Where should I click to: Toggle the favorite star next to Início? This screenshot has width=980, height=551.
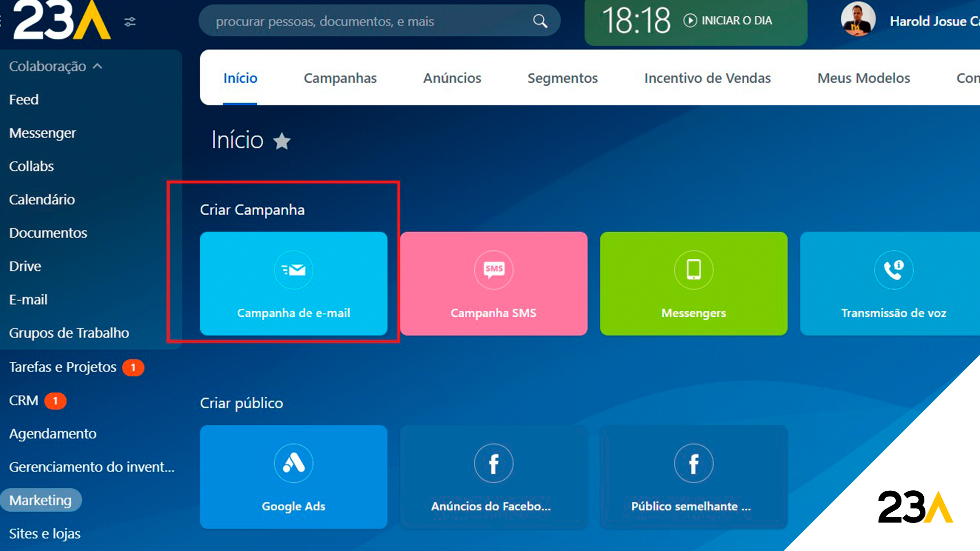pos(282,141)
